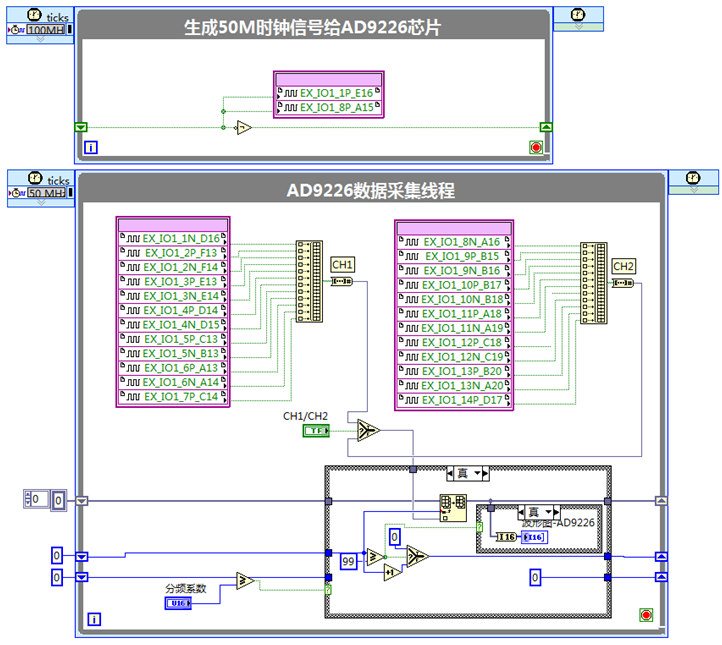Select the EX_IO1_1N_D16 I/O item
This screenshot has height=645, width=722.
pyautogui.click(x=173, y=238)
